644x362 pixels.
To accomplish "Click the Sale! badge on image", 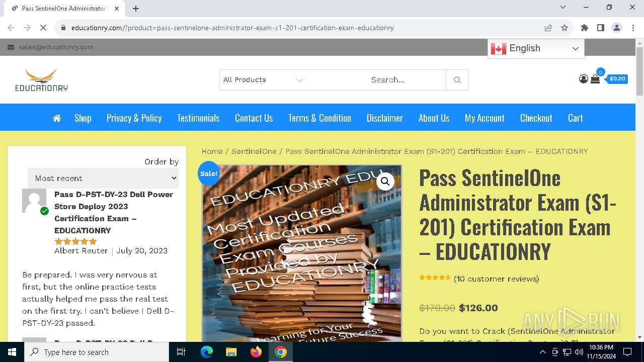I will (x=209, y=173).
